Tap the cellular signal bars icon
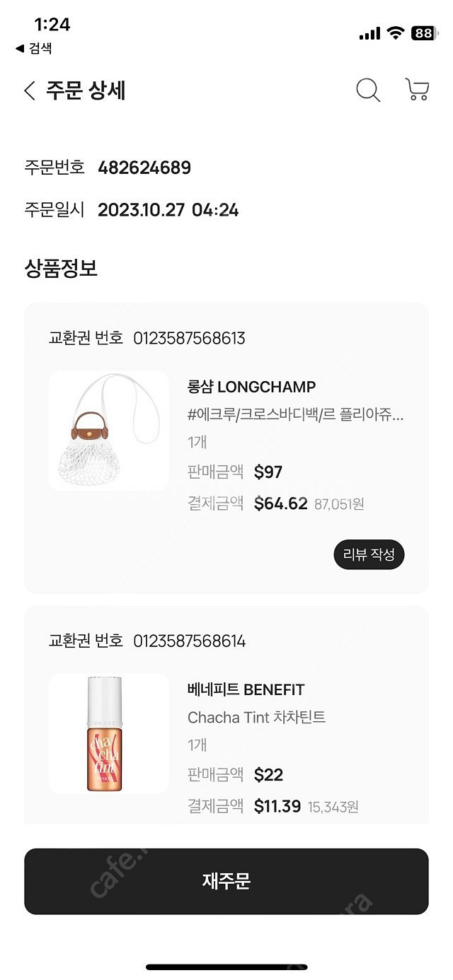Image resolution: width=453 pixels, height=980 pixels. tap(369, 34)
